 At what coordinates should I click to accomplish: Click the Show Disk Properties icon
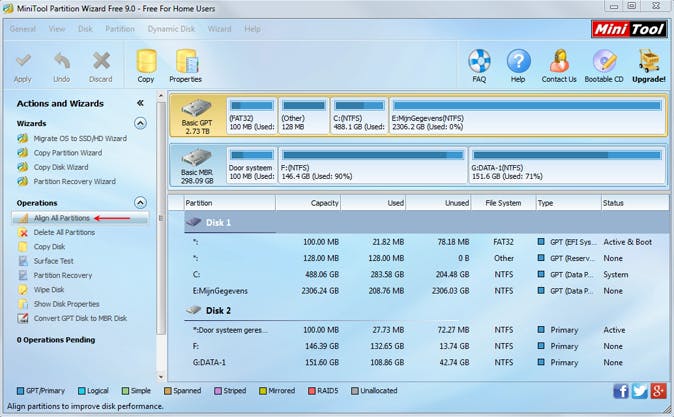pos(23,304)
